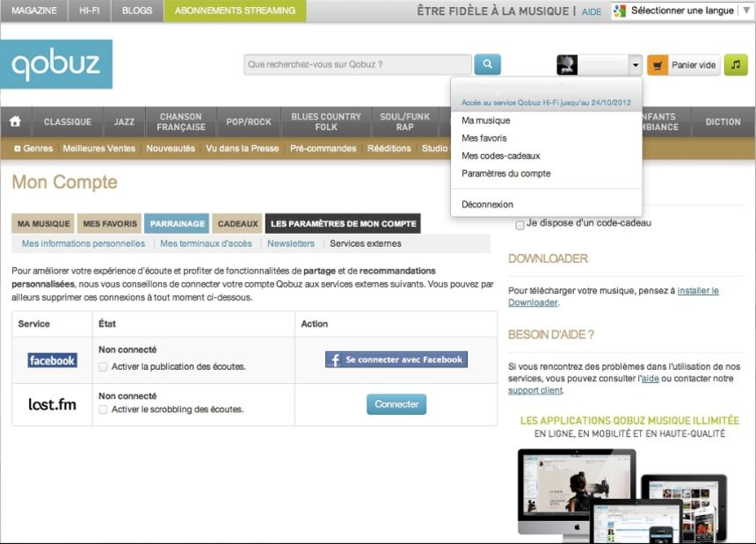This screenshot has width=756, height=544.
Task: Click the Qobuz applications devices image
Action: (622, 496)
